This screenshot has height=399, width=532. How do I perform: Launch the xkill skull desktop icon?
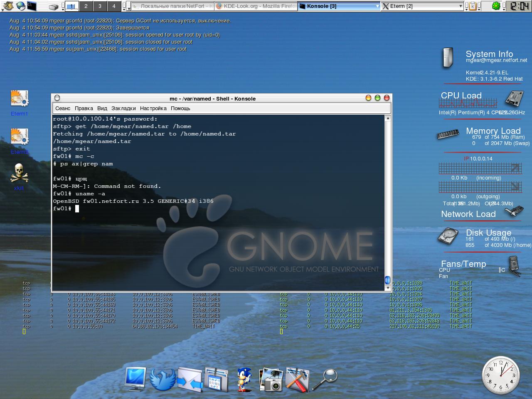click(19, 177)
